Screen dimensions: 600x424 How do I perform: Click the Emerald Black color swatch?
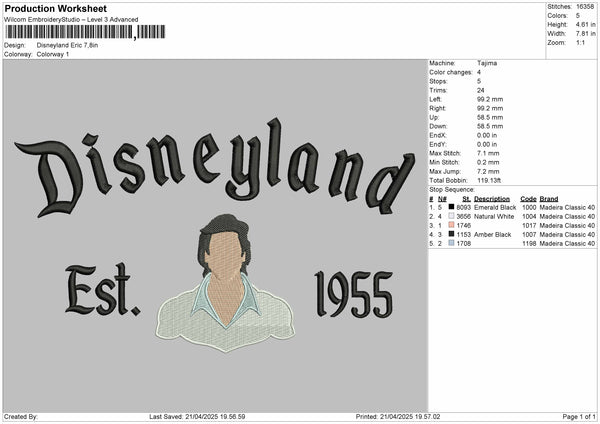452,207
